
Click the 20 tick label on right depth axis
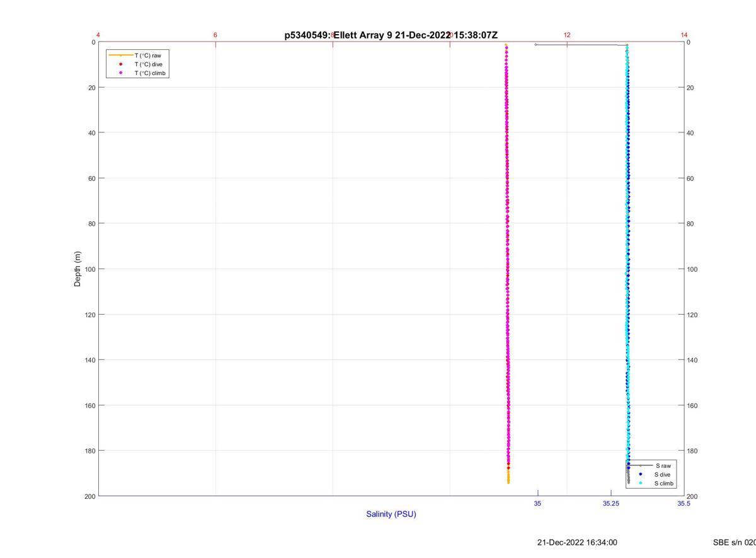[690, 88]
